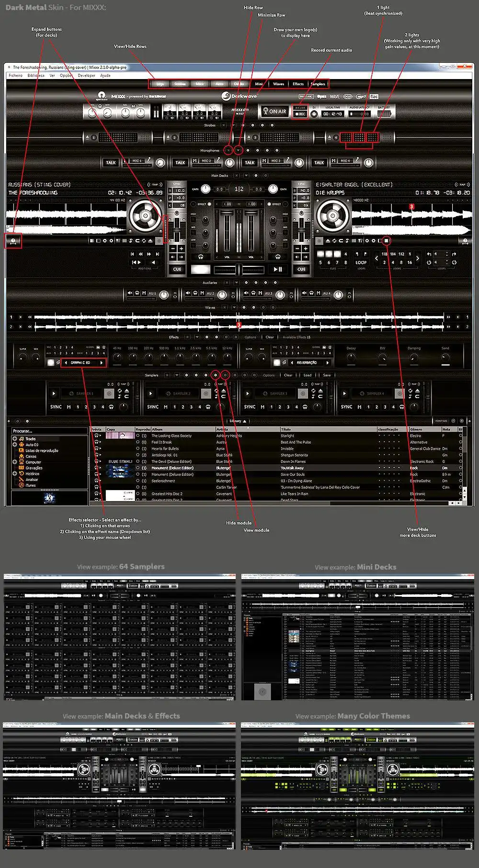
Task: Open the REVERBERAÇÃO effect dropdown
Action: click(x=306, y=363)
